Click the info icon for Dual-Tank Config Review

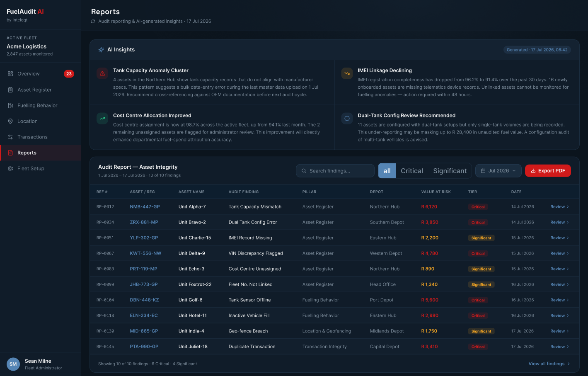click(x=347, y=119)
